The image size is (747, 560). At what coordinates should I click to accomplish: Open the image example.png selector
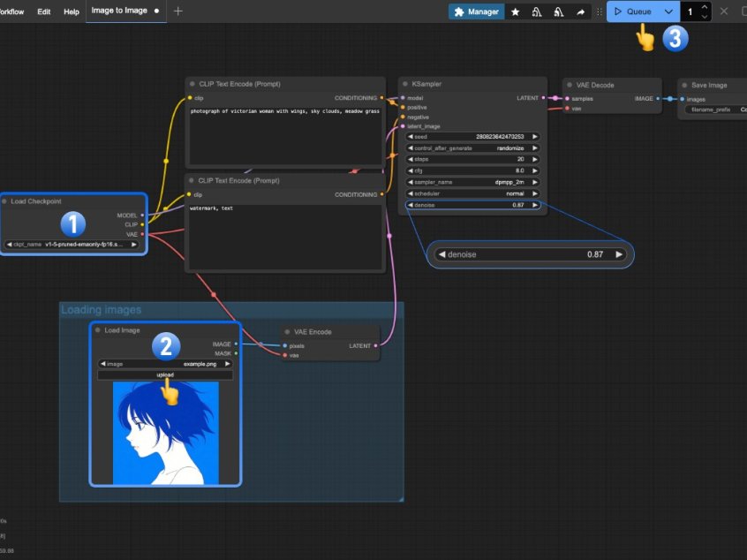click(x=165, y=364)
